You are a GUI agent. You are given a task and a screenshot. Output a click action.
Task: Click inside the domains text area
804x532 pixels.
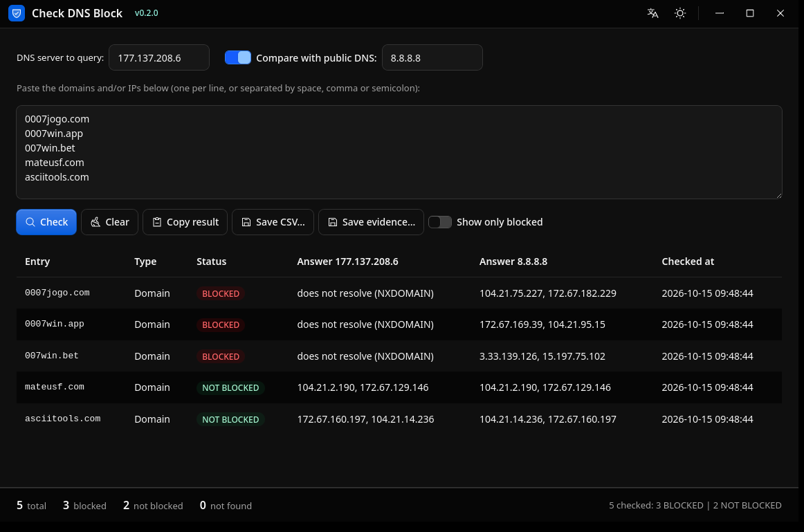coord(399,152)
